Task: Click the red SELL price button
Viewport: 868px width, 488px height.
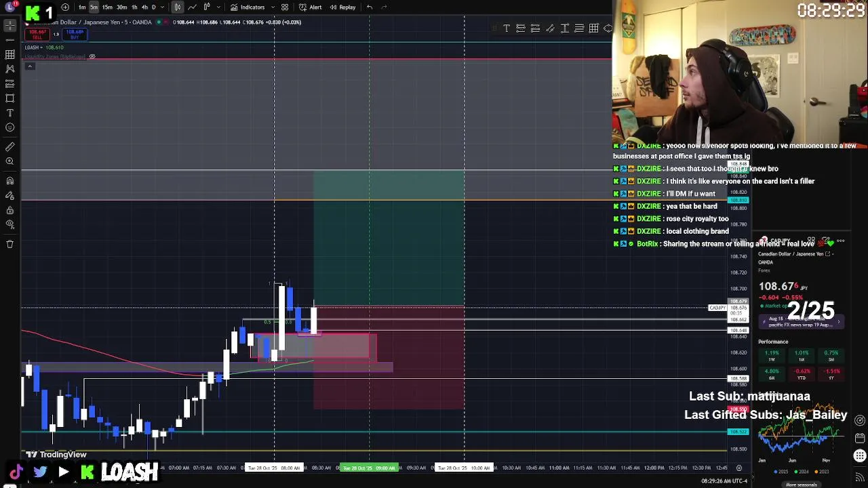Action: pyautogui.click(x=37, y=34)
